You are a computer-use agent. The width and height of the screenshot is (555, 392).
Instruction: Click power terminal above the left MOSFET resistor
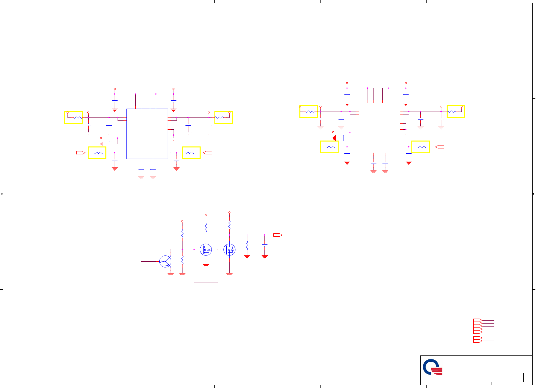pyautogui.click(x=206, y=215)
